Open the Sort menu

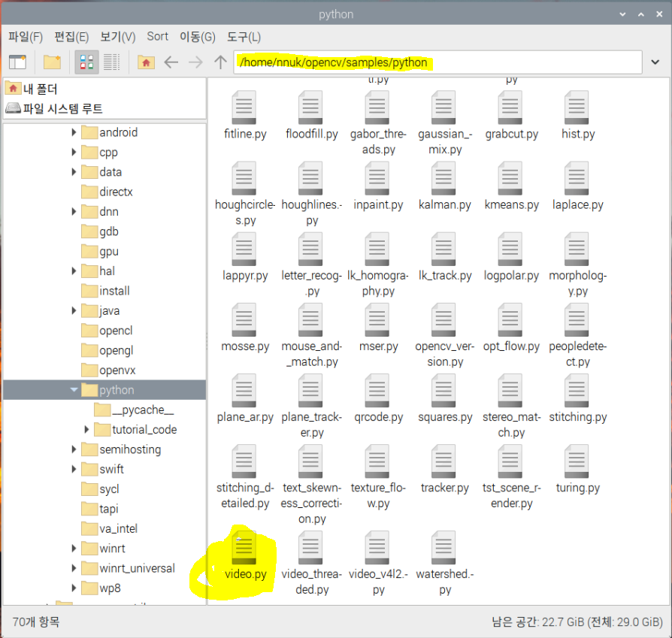coord(157,37)
